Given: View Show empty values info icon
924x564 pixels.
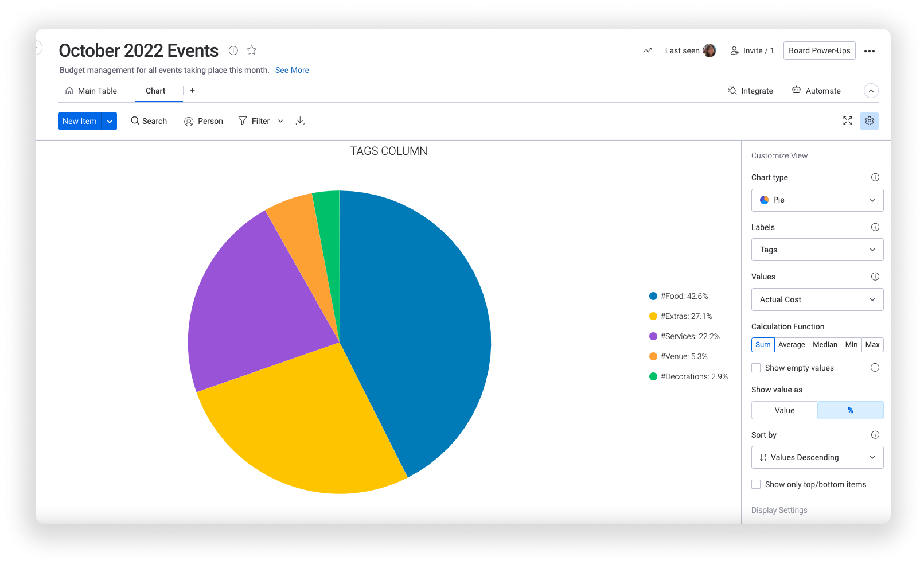Looking at the screenshot, I should click(875, 368).
